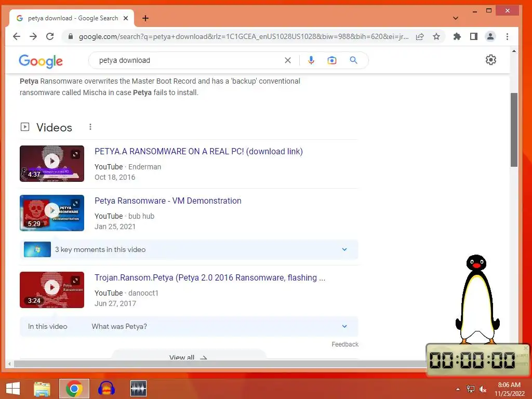
Task: Click the 'Jan 25, 2021' date text
Action: click(115, 227)
